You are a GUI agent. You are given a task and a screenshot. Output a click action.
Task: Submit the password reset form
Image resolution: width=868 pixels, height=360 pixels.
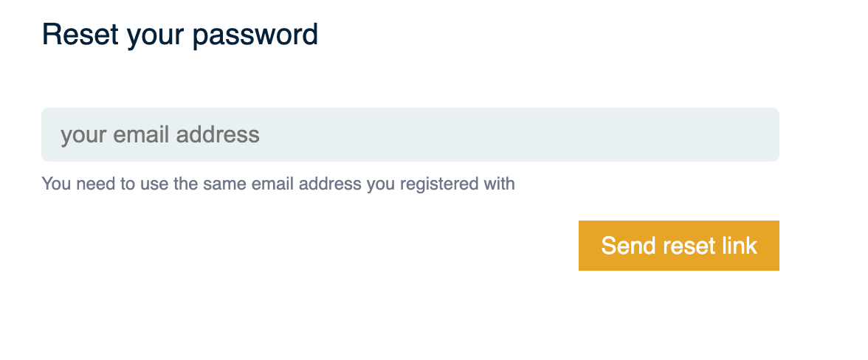point(678,246)
